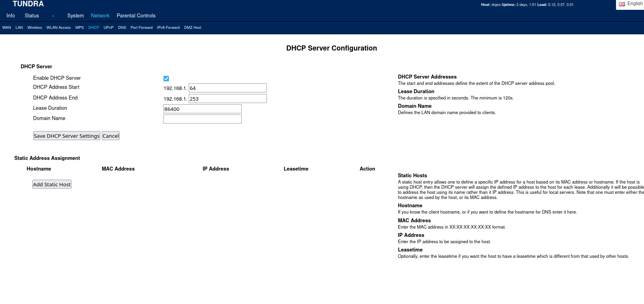Click the Hostname column header
Image resolution: width=644 pixels, height=304 pixels.
39,169
